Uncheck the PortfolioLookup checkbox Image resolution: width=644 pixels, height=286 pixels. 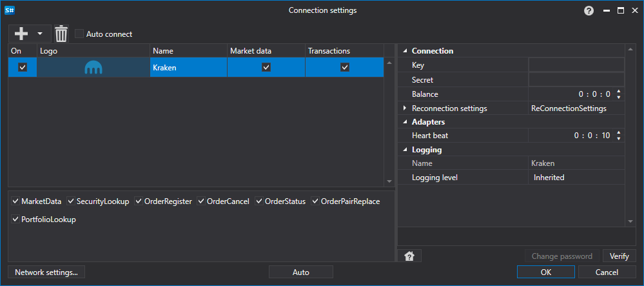15,220
